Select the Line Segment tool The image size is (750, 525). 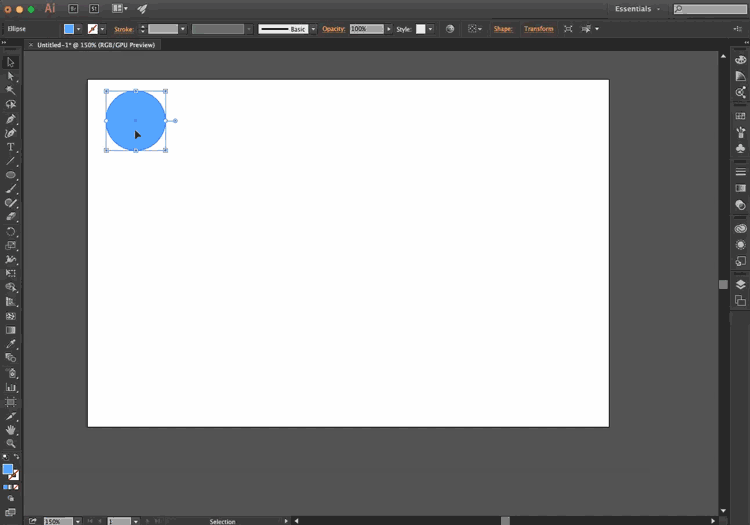[x=11, y=161]
